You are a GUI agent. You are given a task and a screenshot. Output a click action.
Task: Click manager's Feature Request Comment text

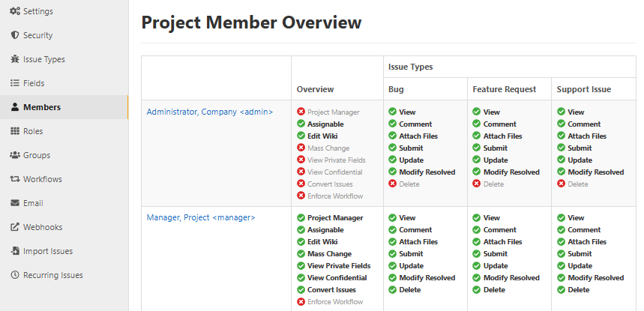pyautogui.click(x=500, y=230)
